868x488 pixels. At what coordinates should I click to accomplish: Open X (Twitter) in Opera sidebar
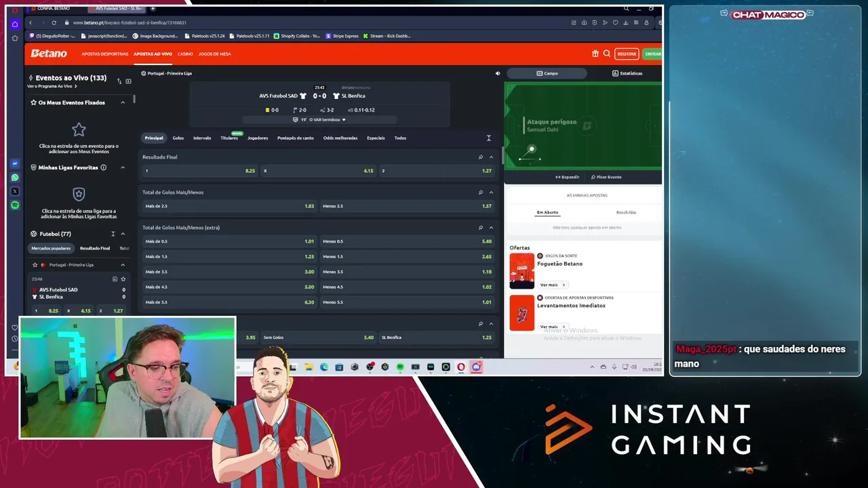coord(15,191)
